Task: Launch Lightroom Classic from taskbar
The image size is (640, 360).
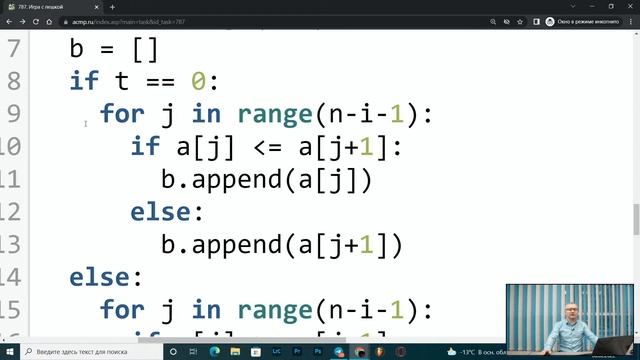Action: pyautogui.click(x=277, y=351)
